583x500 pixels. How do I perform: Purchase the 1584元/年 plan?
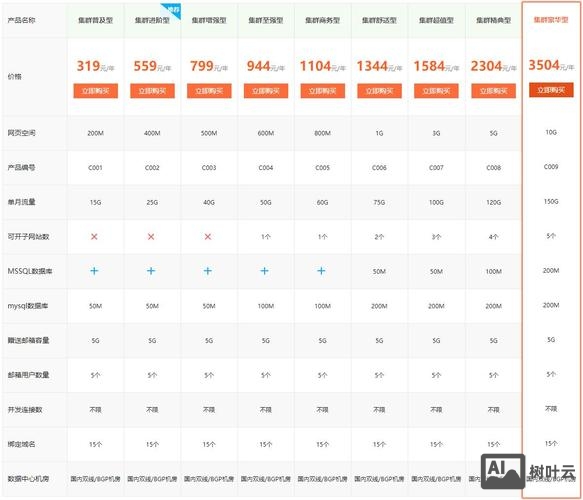[437, 91]
